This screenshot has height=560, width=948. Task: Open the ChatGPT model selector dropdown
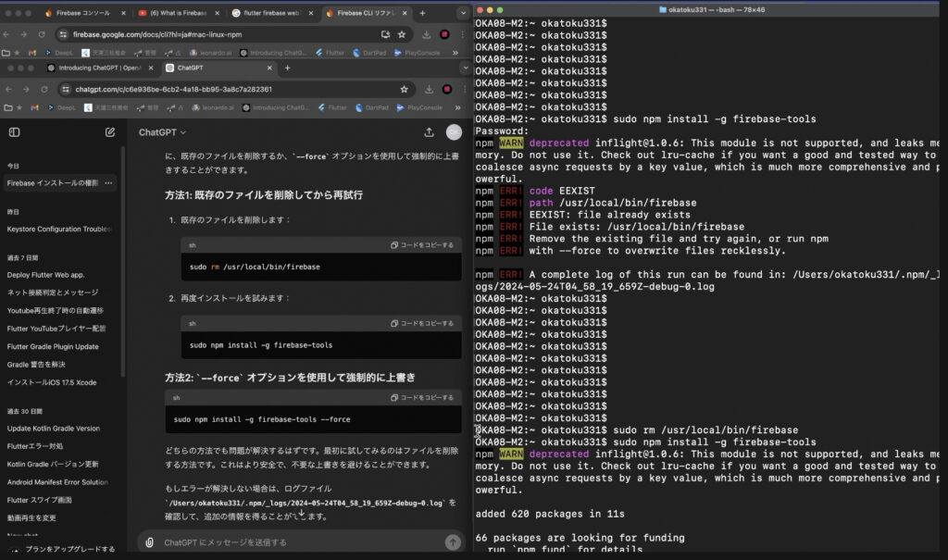(x=162, y=132)
